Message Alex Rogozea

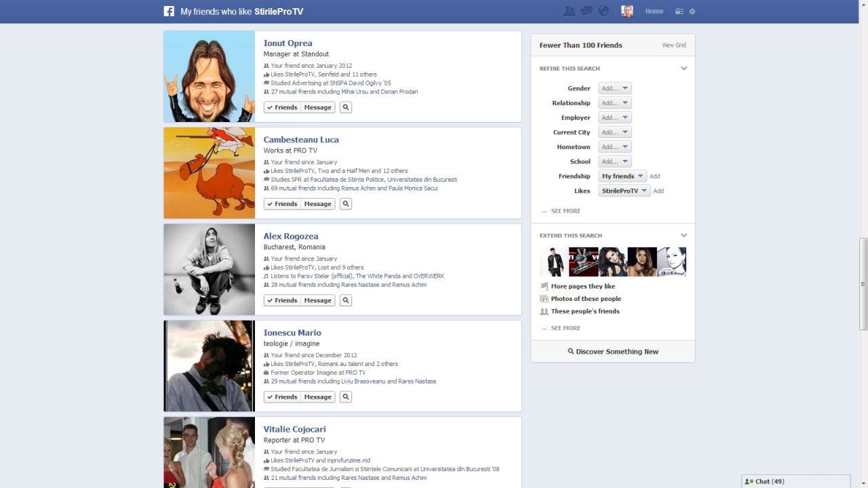pos(317,300)
